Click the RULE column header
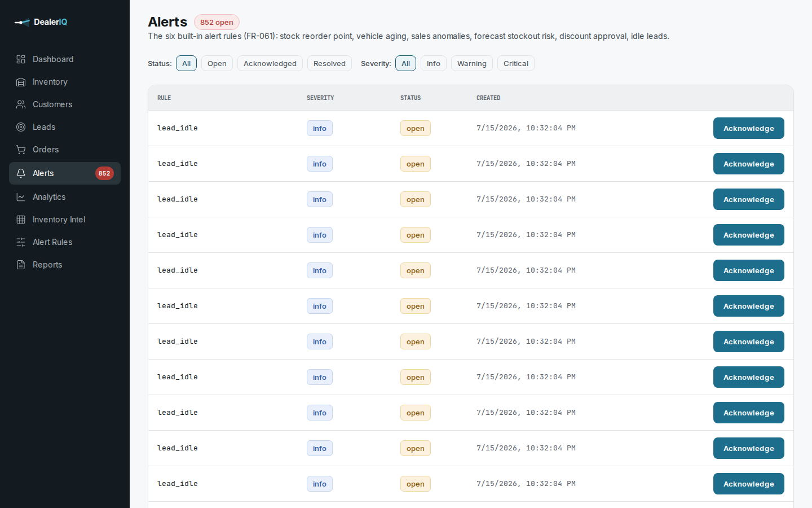 pyautogui.click(x=164, y=98)
